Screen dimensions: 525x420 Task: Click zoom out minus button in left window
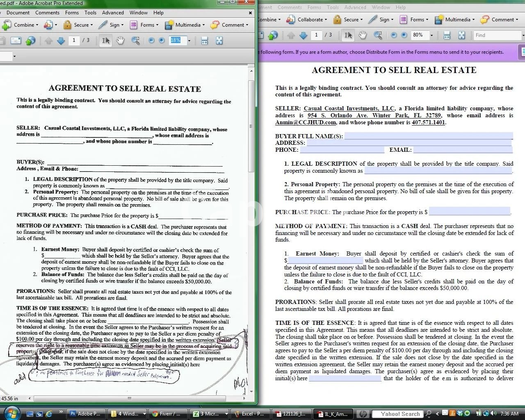click(151, 40)
